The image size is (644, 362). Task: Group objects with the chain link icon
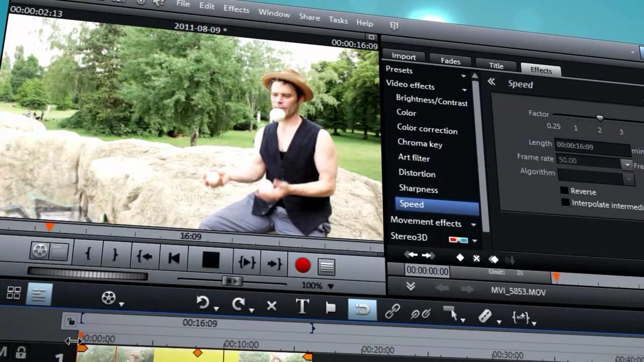click(392, 311)
